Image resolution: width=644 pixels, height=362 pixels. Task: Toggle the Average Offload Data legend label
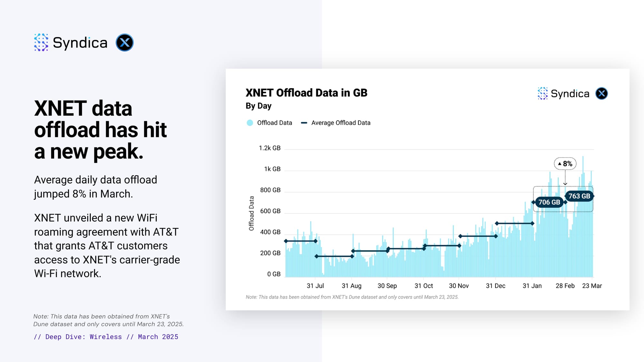(341, 123)
